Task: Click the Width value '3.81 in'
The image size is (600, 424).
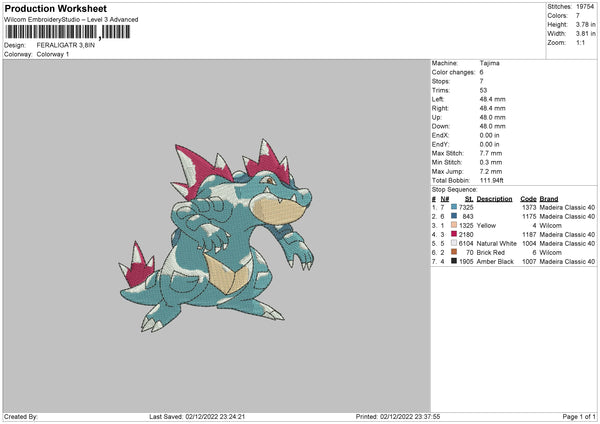Action: click(585, 34)
